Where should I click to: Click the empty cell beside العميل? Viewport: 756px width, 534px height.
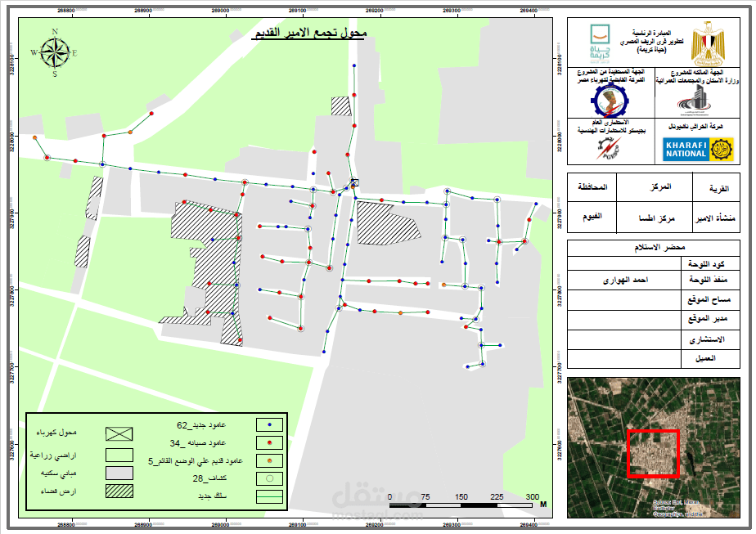[624, 358]
